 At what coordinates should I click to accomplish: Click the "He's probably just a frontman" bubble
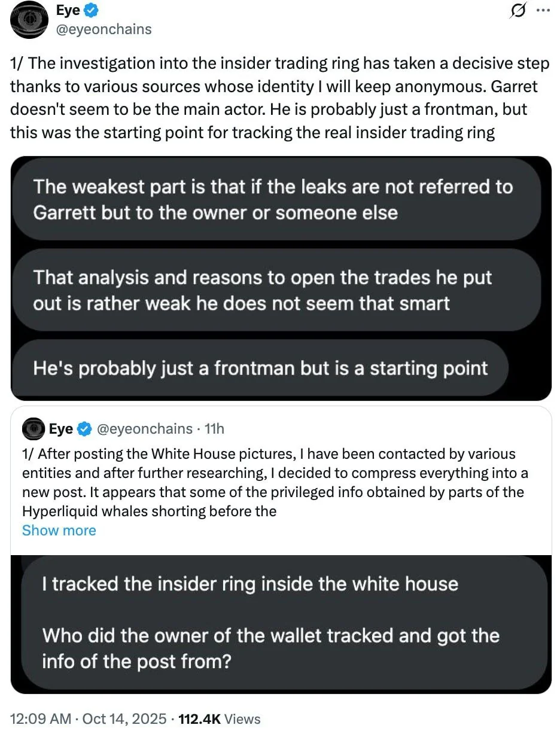coord(260,367)
